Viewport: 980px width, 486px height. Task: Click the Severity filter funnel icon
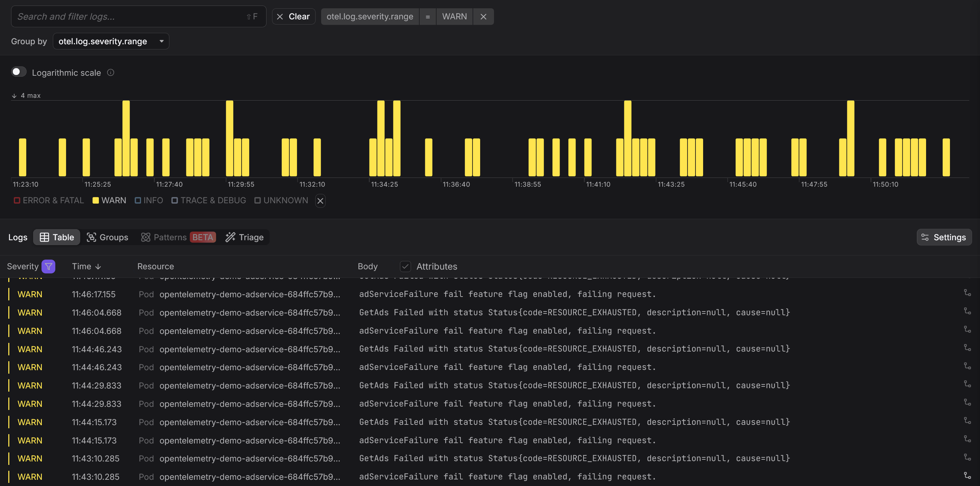tap(48, 266)
